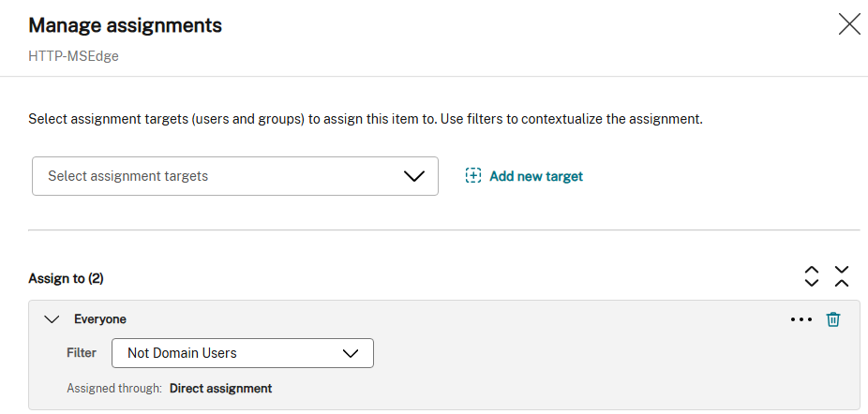The width and height of the screenshot is (868, 414).
Task: Click the Add new target link
Action: [x=536, y=176]
